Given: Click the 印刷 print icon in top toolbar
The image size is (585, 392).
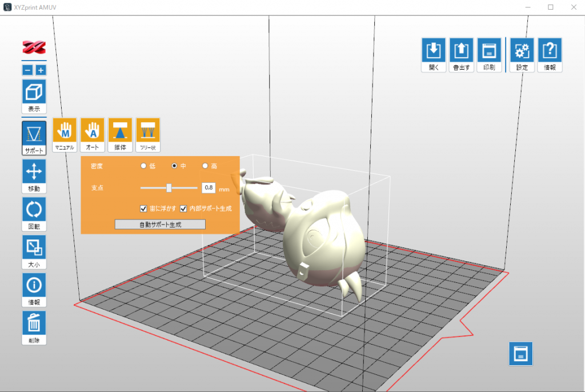Looking at the screenshot, I should pyautogui.click(x=489, y=55).
